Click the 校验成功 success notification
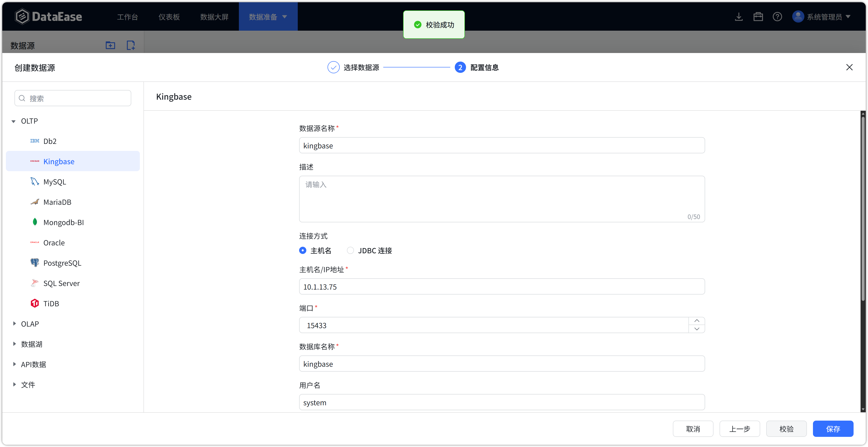The width and height of the screenshot is (868, 447). click(x=434, y=25)
